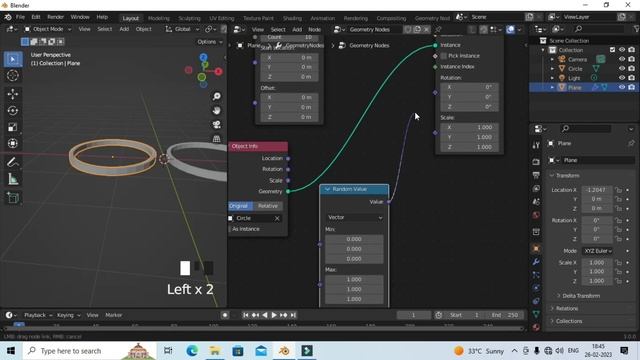
Task: Open the Global orientation dropdown
Action: click(x=182, y=29)
